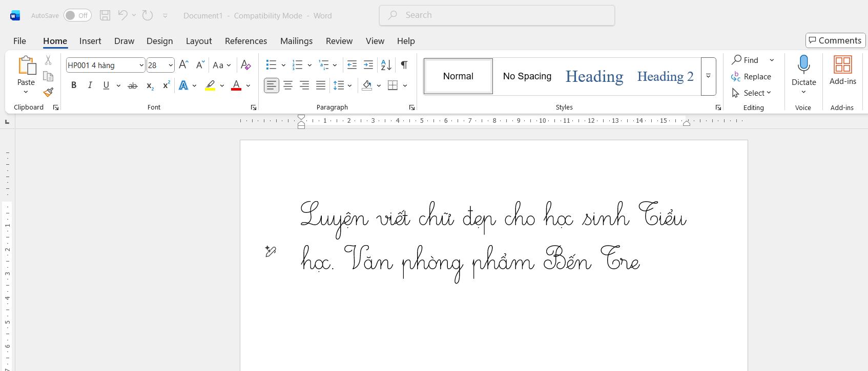Expand the Styles gallery
Viewport: 868px width, 371px height.
click(x=708, y=76)
